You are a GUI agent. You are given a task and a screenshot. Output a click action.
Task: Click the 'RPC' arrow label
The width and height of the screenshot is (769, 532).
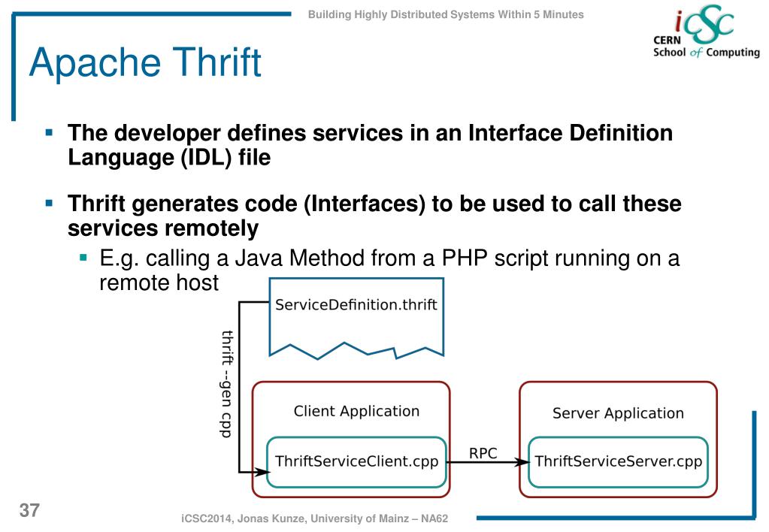[x=483, y=453]
